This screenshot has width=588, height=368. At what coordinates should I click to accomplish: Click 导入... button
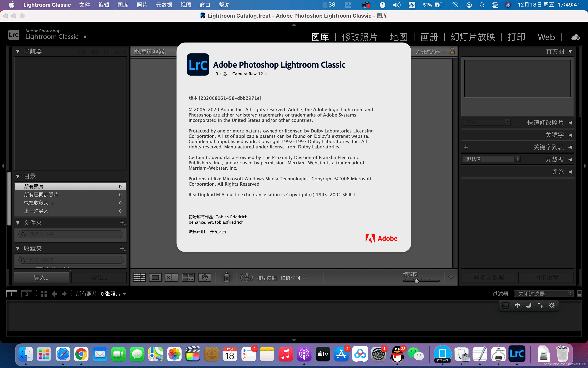click(42, 277)
